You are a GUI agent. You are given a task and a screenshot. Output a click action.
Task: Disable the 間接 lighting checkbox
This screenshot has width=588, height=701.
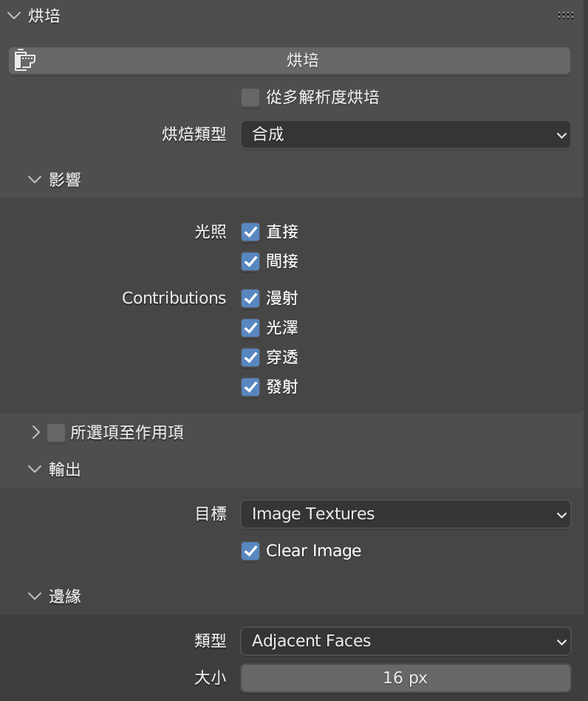coord(250,261)
